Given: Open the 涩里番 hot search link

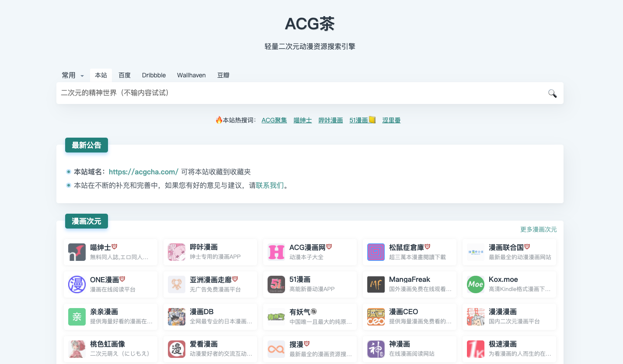Looking at the screenshot, I should tap(391, 120).
